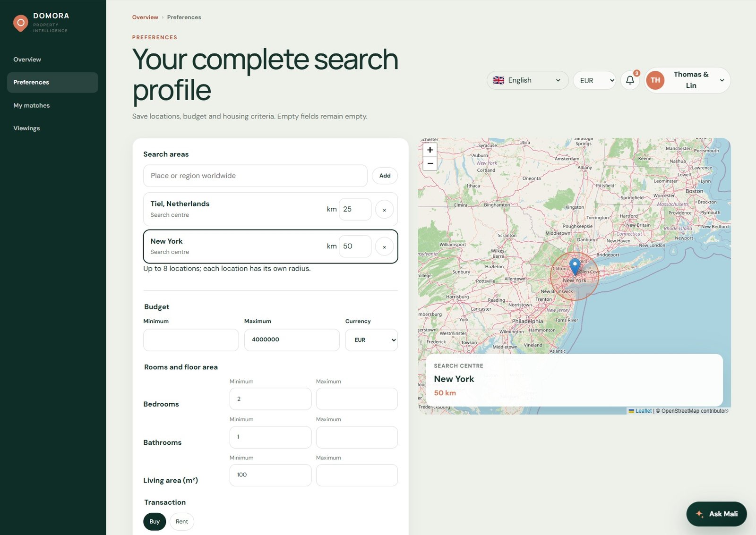
Task: Edit the Tiel radius km field
Action: click(x=355, y=209)
